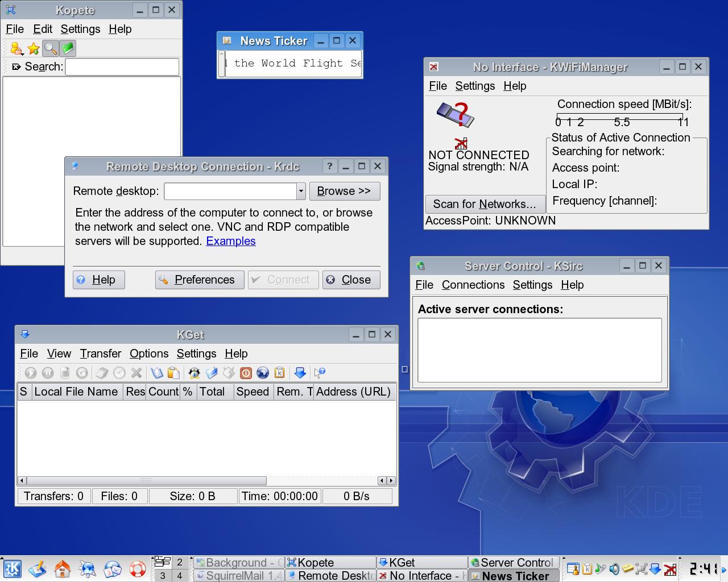This screenshot has height=582, width=728.
Task: Click the KGet paste clipboard icon
Action: click(173, 373)
